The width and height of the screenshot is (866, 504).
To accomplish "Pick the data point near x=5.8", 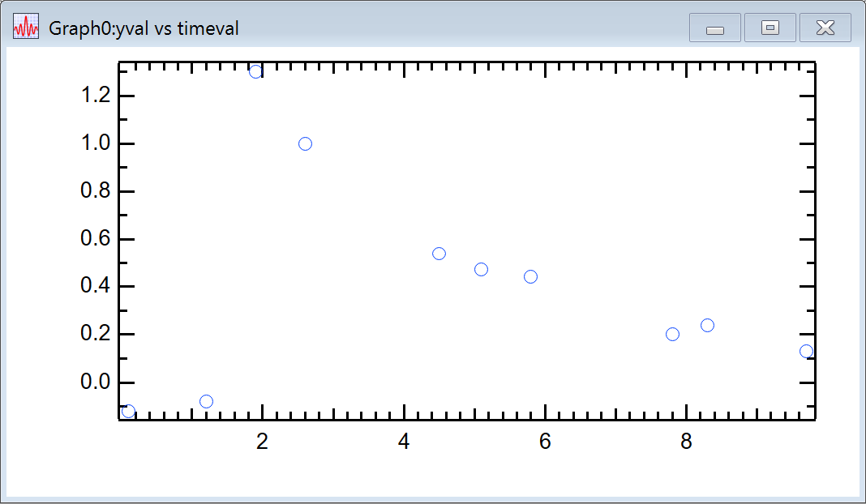I will pos(530,276).
